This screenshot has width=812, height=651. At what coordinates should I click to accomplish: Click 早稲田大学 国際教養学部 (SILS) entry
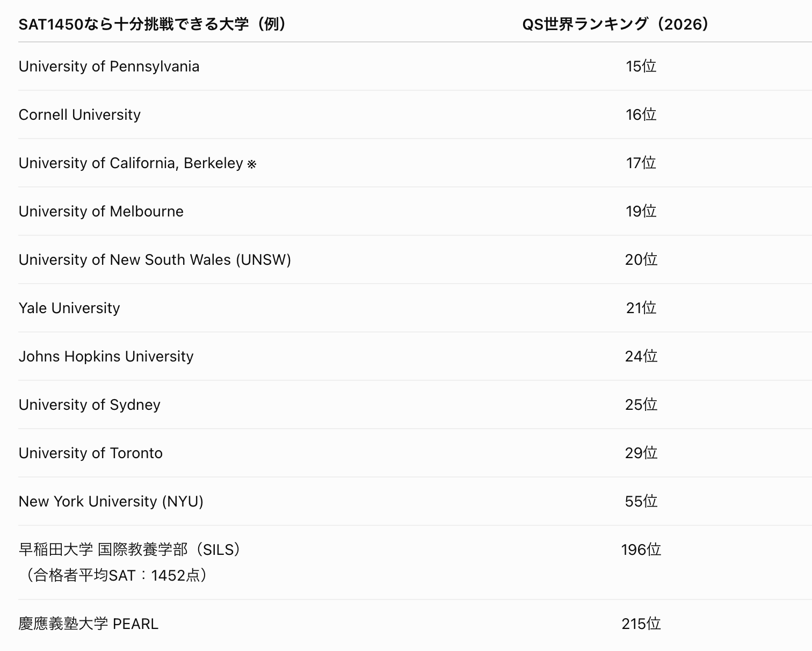[x=129, y=549]
